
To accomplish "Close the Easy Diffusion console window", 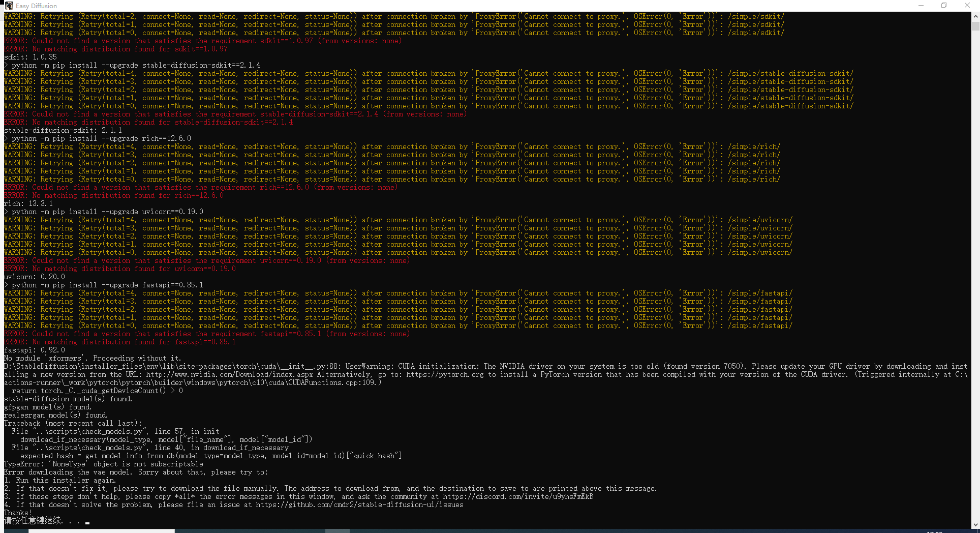I will pyautogui.click(x=967, y=5).
